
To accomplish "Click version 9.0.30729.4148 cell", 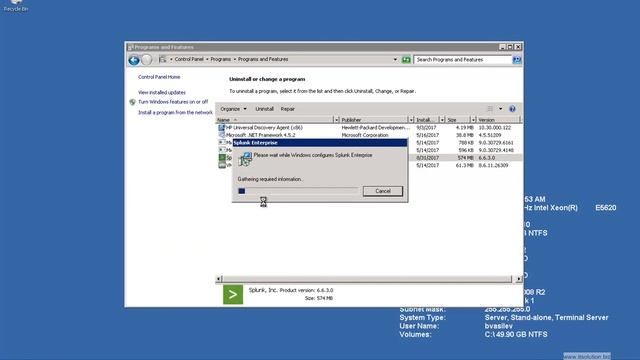I will [x=496, y=150].
